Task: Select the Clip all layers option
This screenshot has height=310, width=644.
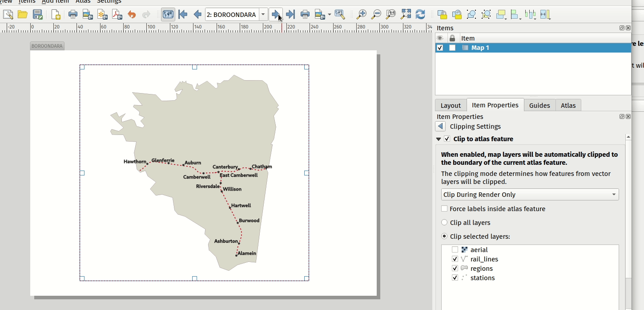Action: point(444,223)
